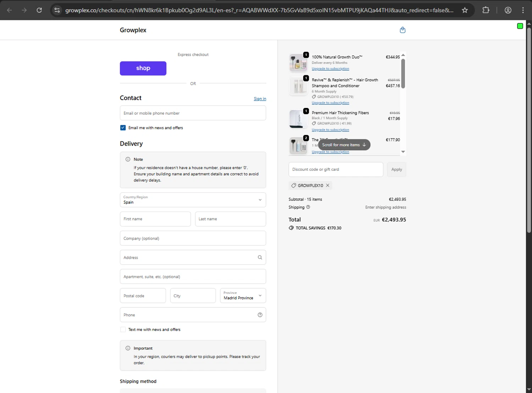Focus the First name field

point(155,219)
